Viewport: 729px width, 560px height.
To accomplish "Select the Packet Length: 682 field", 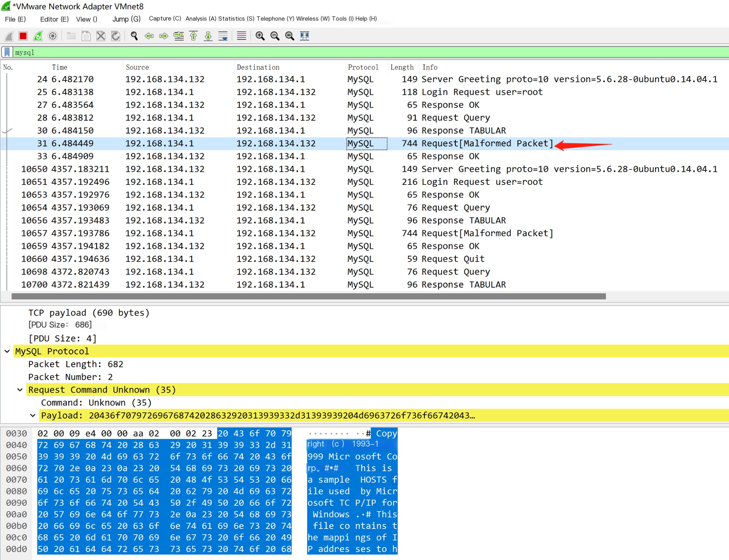I will point(76,364).
